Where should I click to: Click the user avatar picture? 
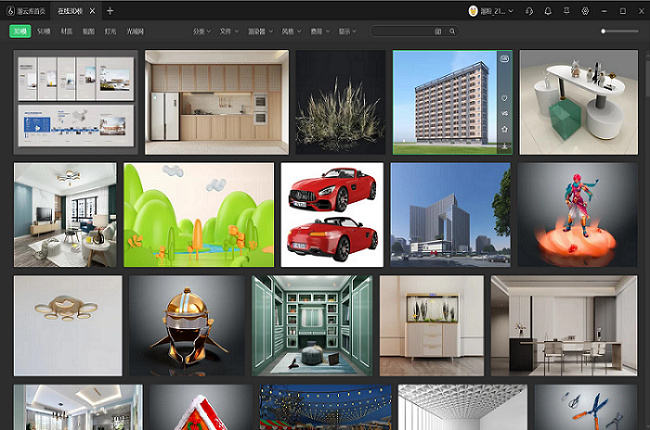click(x=473, y=11)
